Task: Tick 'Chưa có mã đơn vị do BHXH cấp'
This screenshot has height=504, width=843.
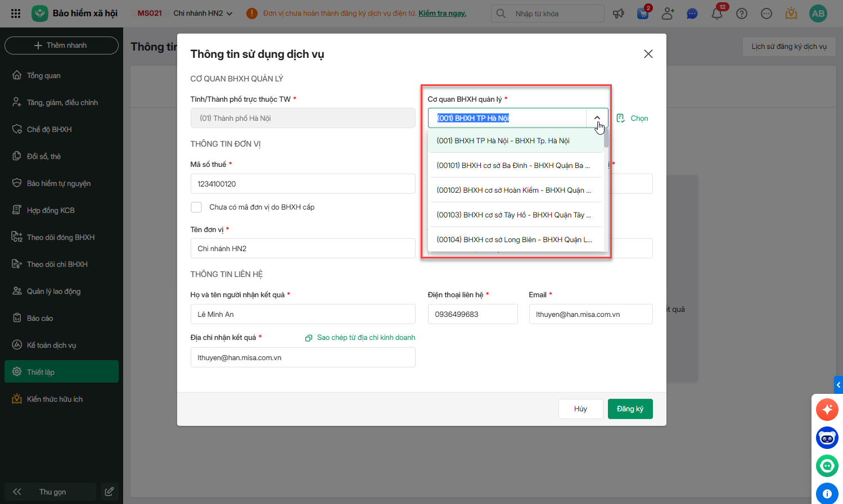Action: pos(196,207)
